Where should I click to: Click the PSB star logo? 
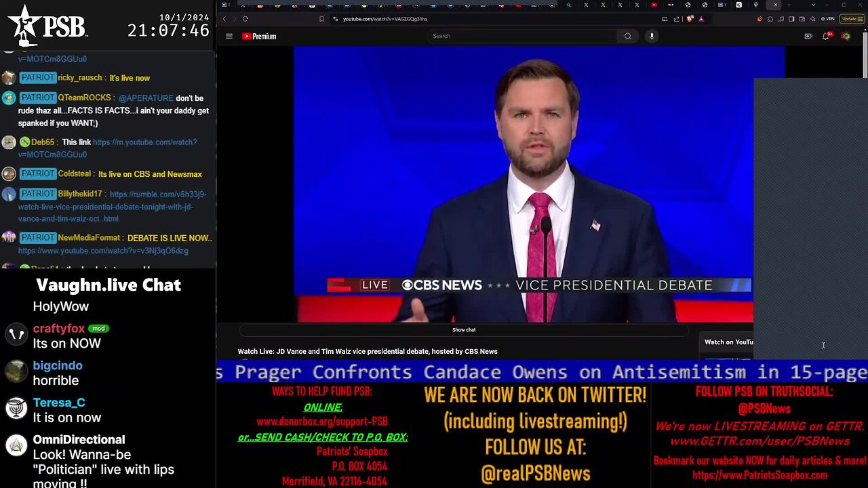click(x=47, y=26)
